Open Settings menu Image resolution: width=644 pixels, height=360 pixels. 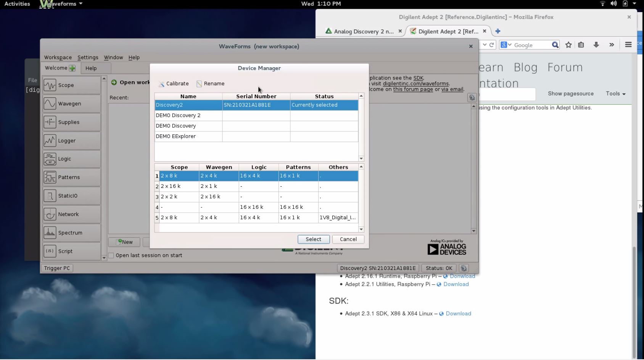[88, 57]
